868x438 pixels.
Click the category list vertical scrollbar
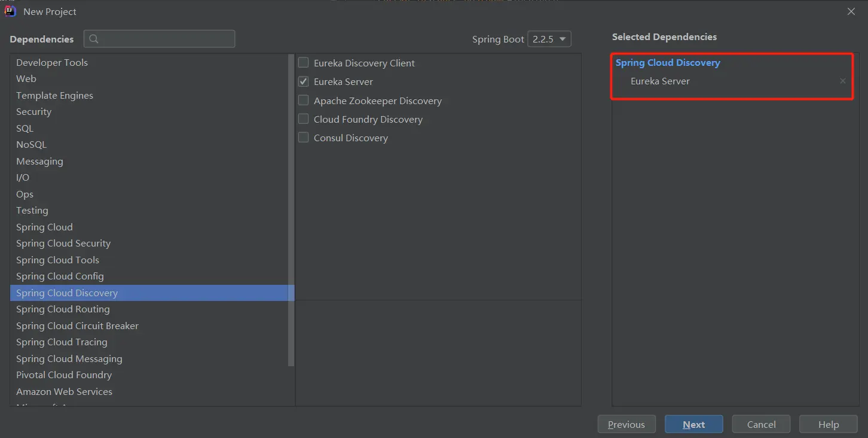[x=291, y=210]
